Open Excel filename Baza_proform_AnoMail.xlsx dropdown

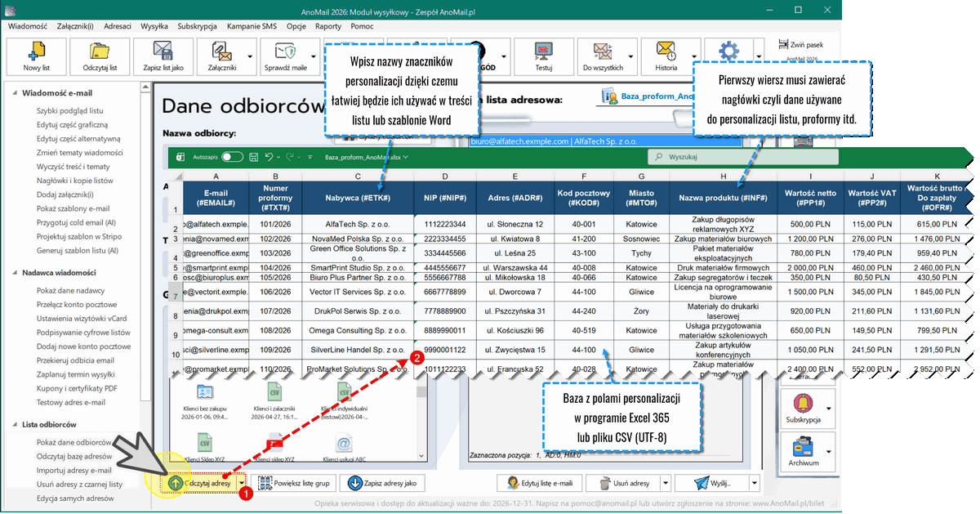click(366, 156)
